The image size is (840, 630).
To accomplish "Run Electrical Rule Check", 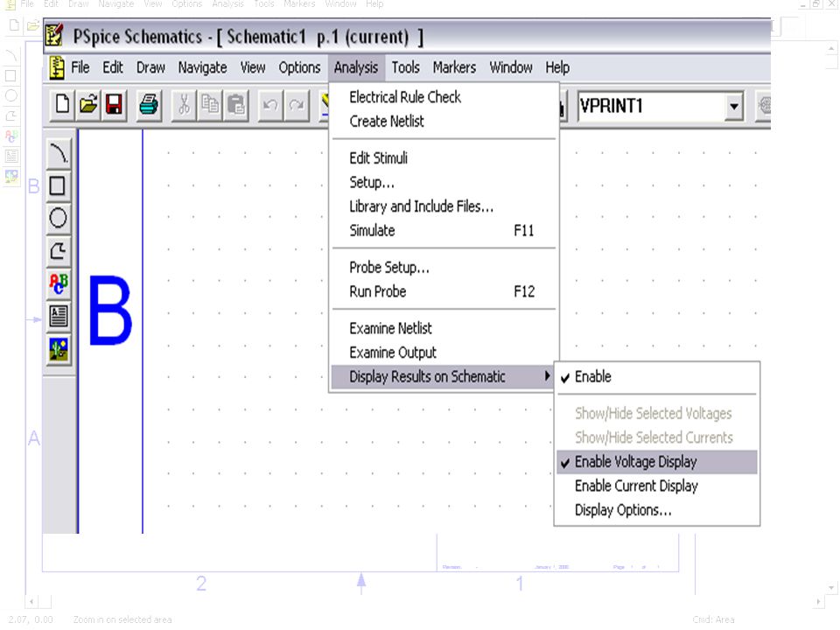I will [x=444, y=97].
